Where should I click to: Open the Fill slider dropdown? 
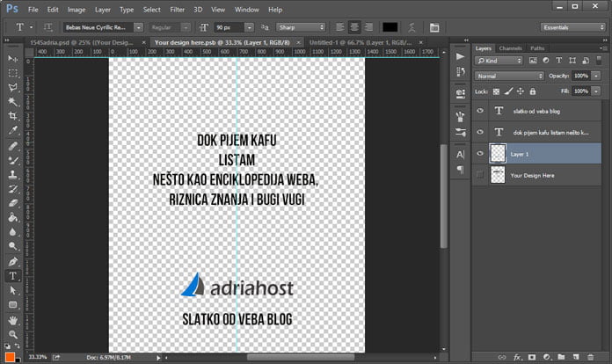tap(595, 91)
